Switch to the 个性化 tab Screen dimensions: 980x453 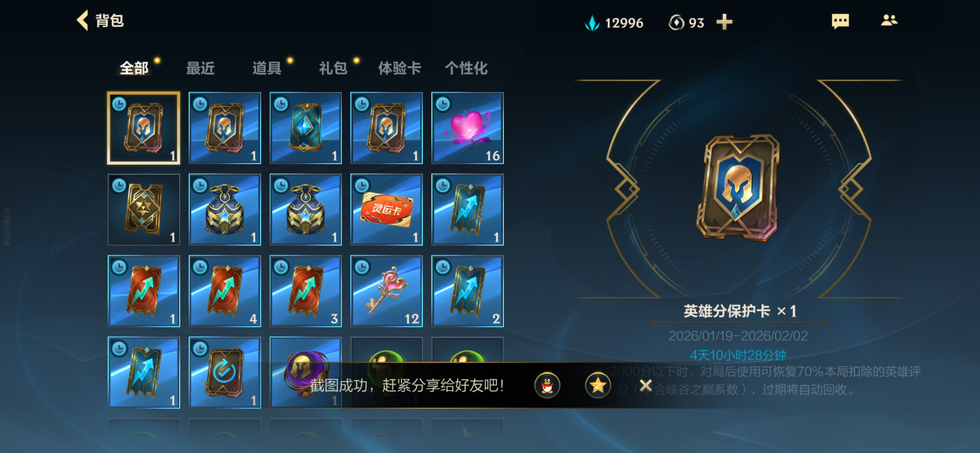pyautogui.click(x=466, y=68)
